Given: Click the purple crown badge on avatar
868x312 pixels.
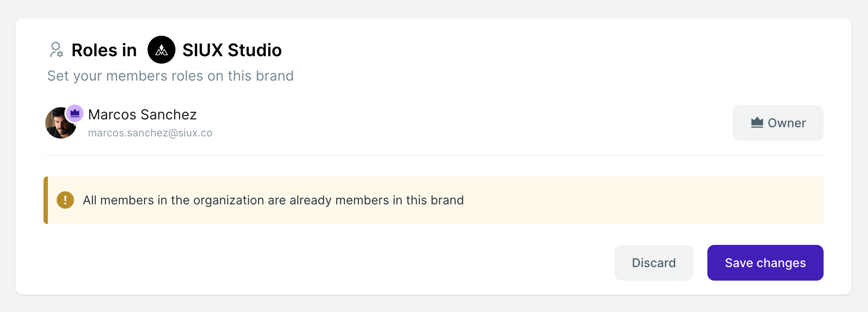Looking at the screenshot, I should [75, 113].
